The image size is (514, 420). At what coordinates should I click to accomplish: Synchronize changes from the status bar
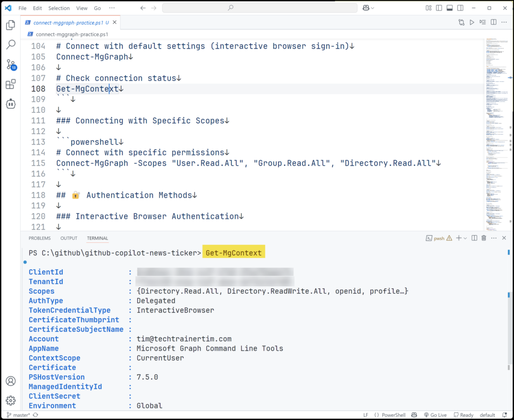pyautogui.click(x=36, y=415)
